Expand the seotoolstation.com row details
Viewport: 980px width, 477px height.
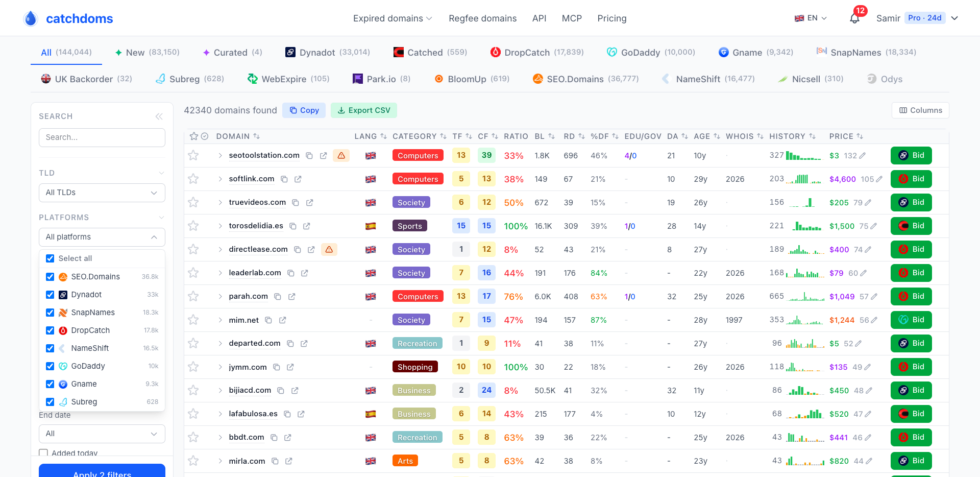click(x=220, y=156)
